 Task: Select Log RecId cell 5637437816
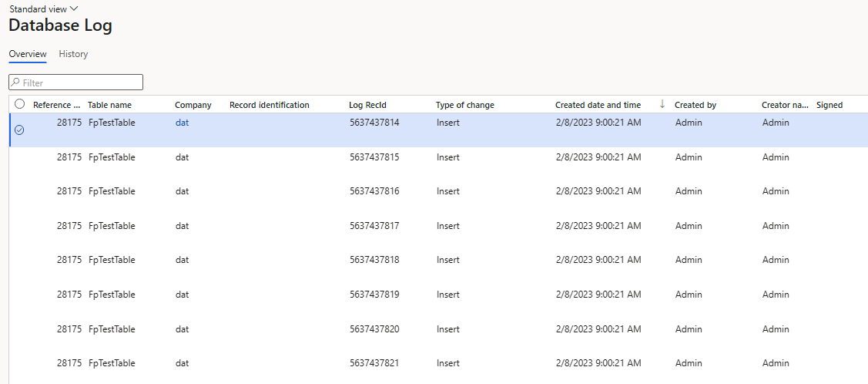click(x=374, y=191)
